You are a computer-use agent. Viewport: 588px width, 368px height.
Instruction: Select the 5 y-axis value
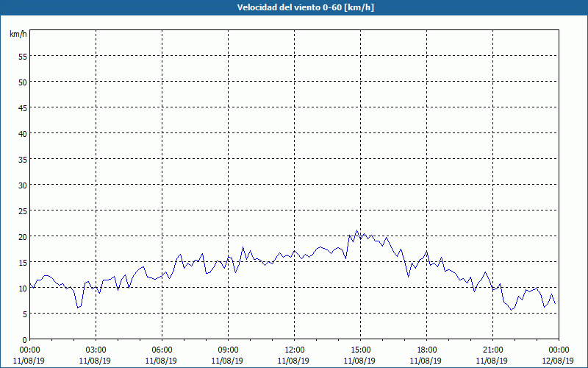pos(25,314)
